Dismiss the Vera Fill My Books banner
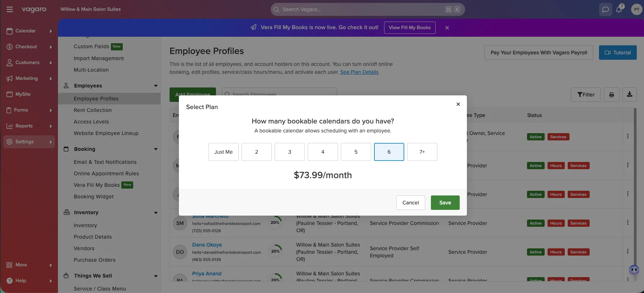Screen dimensions: 644x293 pos(447,28)
